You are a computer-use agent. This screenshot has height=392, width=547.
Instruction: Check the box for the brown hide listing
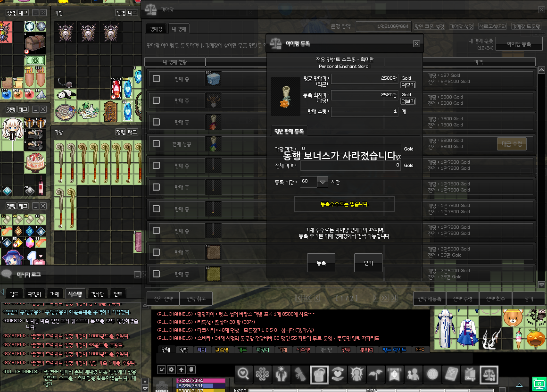click(156, 252)
